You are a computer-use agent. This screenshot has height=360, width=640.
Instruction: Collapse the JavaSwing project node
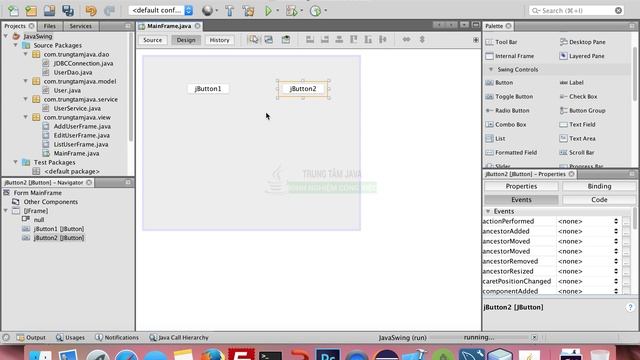tap(6, 36)
